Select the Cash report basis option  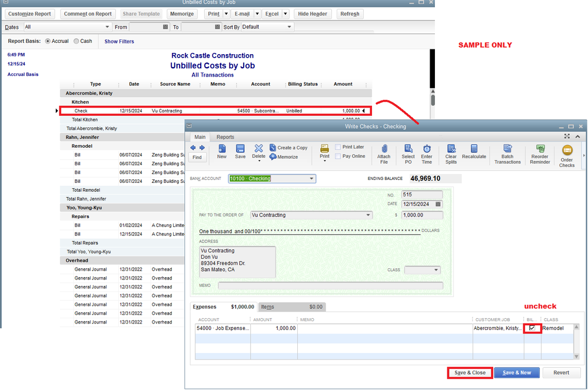pyautogui.click(x=77, y=41)
